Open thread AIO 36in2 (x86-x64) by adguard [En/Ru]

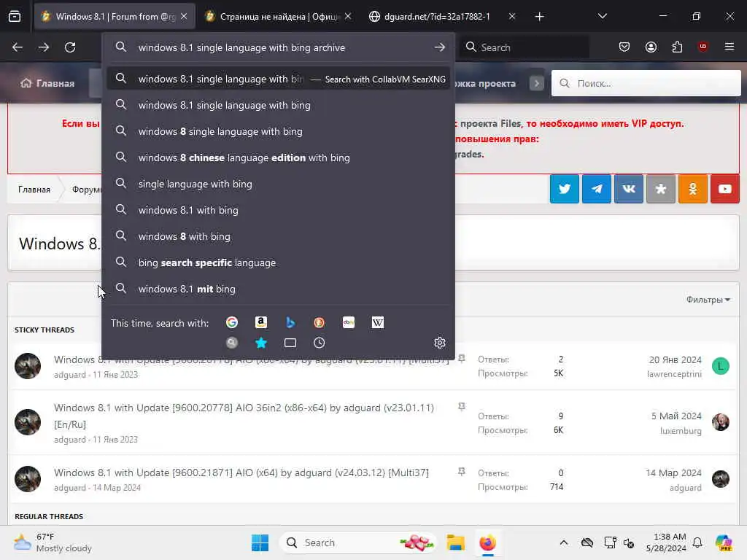(244, 416)
